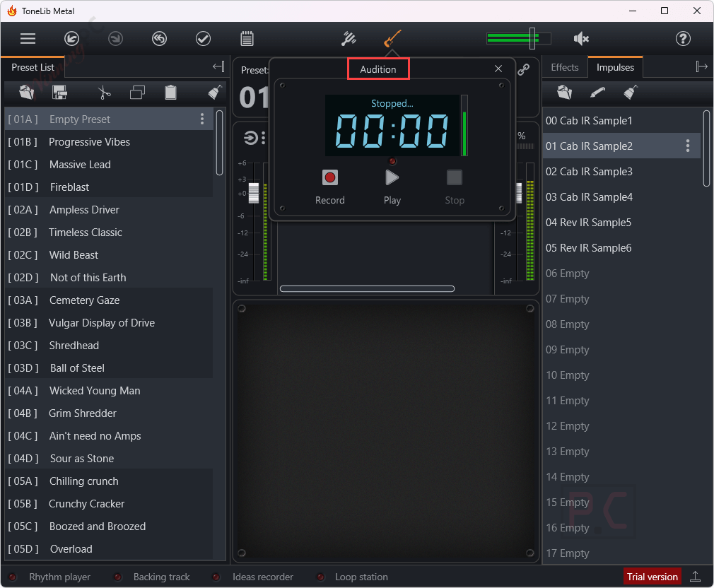
Task: Select Vulgar Display of Drive preset
Action: (x=108, y=323)
